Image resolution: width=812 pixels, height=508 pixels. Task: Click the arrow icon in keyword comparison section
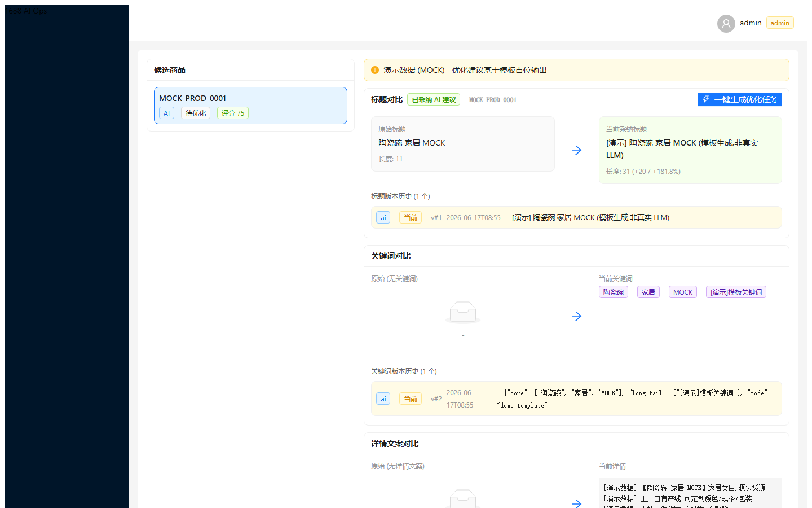point(577,316)
